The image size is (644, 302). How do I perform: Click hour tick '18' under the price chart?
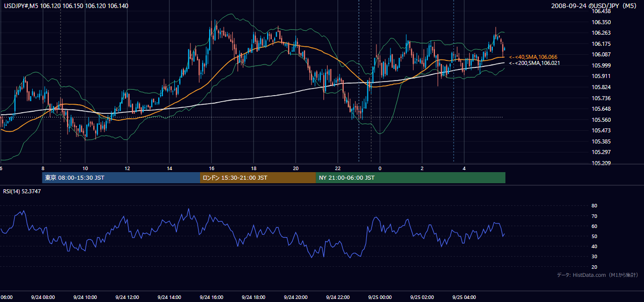253,169
